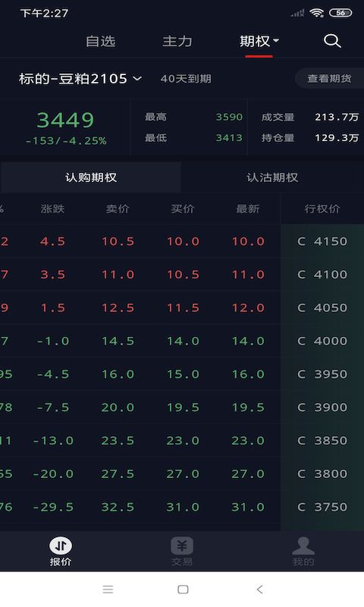Tap the 涨跌 value 3.5

52,275
